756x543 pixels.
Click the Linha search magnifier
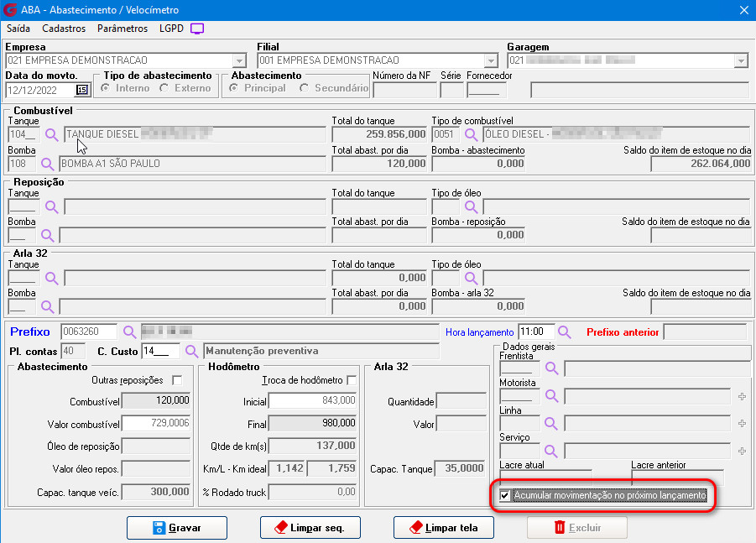[x=550, y=423]
